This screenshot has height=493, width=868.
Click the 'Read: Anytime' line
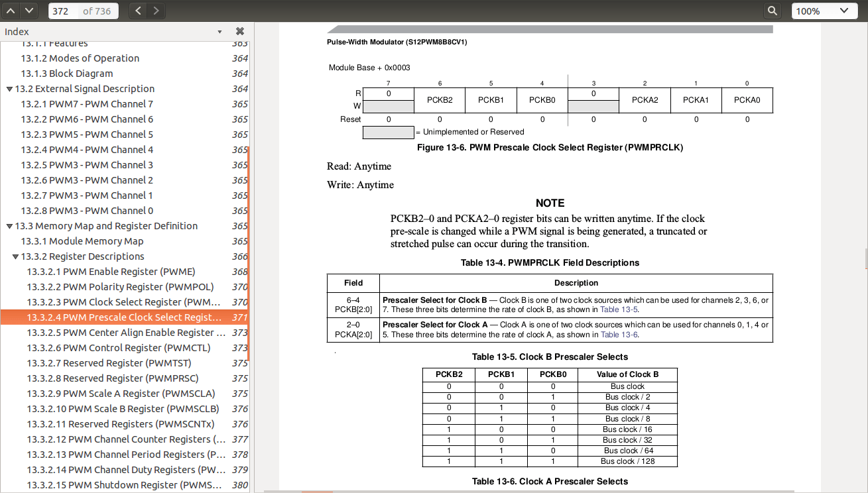click(x=359, y=166)
